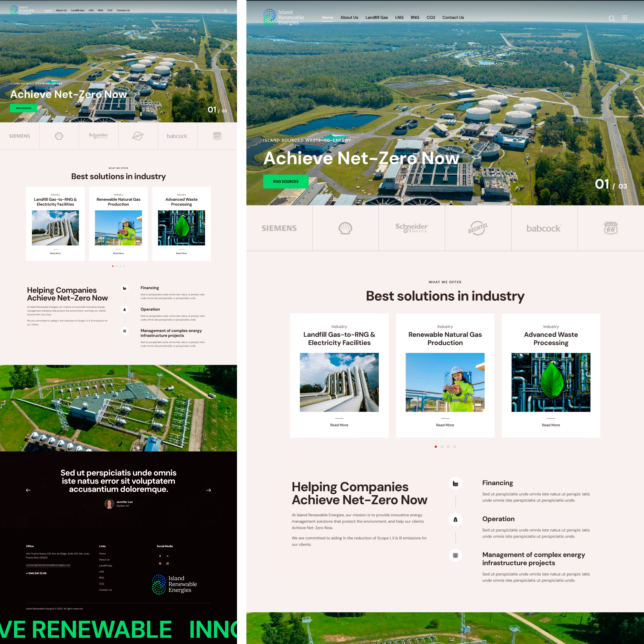Image resolution: width=644 pixels, height=644 pixels.
Task: Navigate to the About Us menu item
Action: 349,17
